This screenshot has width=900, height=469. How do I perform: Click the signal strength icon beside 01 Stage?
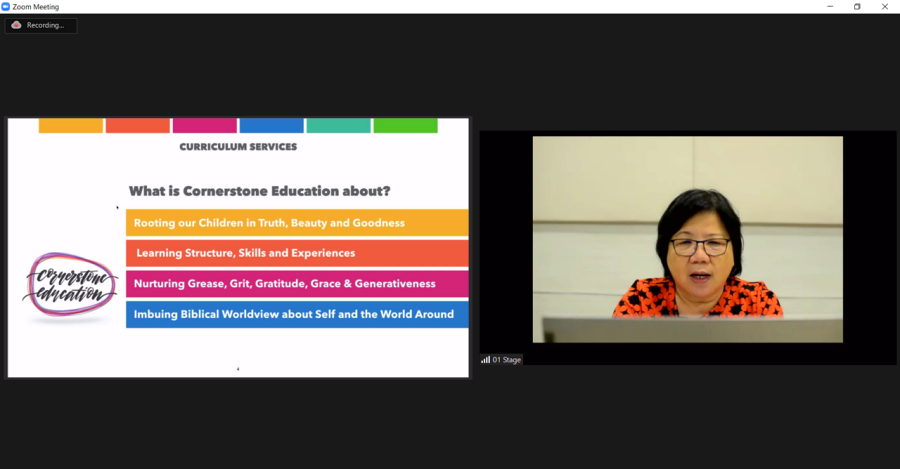[x=486, y=360]
